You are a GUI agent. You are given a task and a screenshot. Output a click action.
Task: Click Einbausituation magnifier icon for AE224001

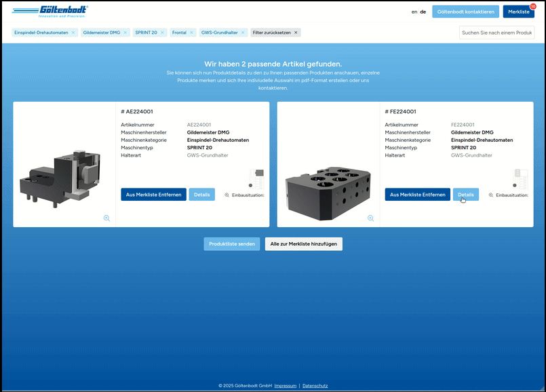(227, 195)
